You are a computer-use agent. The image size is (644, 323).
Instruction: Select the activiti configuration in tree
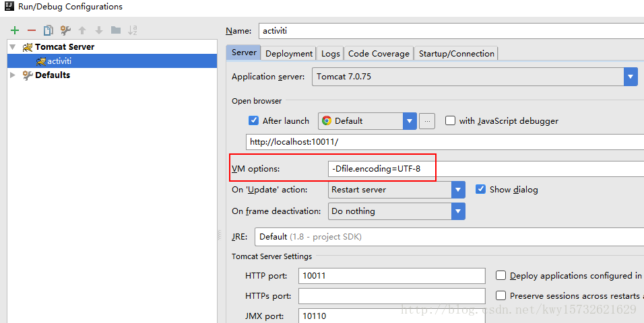pyautogui.click(x=112, y=61)
